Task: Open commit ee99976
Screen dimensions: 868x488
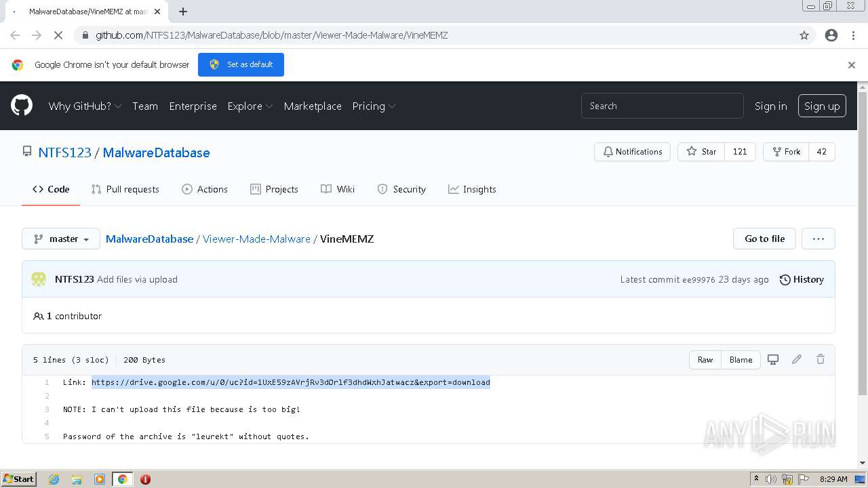Action: click(x=698, y=279)
